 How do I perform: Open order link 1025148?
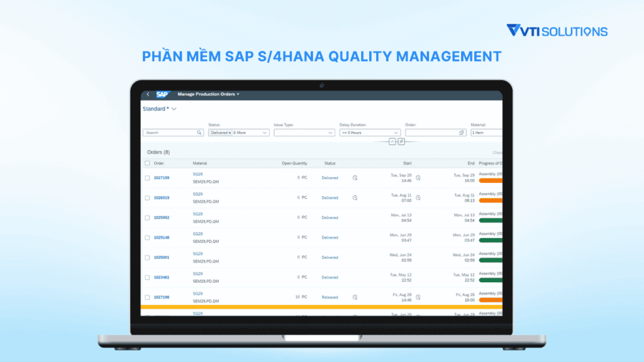162,238
